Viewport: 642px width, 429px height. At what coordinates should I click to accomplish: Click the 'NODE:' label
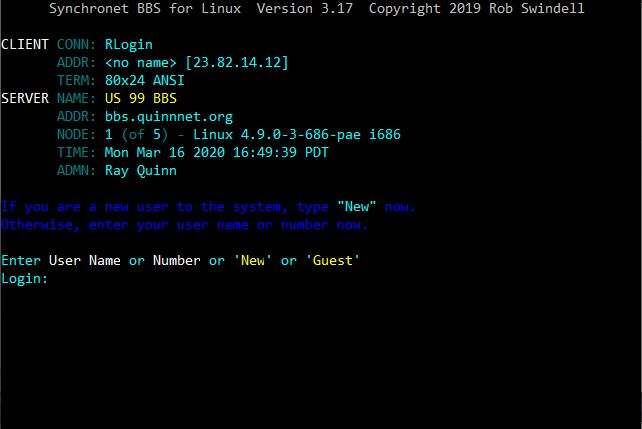tap(76, 134)
